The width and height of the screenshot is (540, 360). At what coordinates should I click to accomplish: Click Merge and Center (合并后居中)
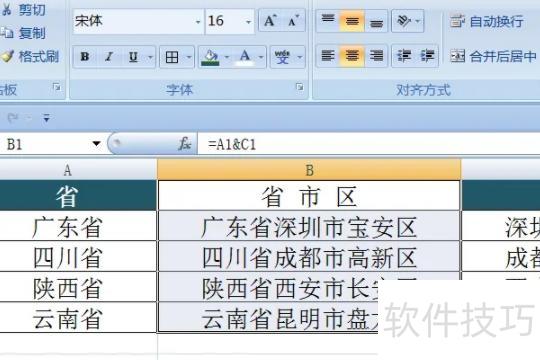click(x=493, y=56)
